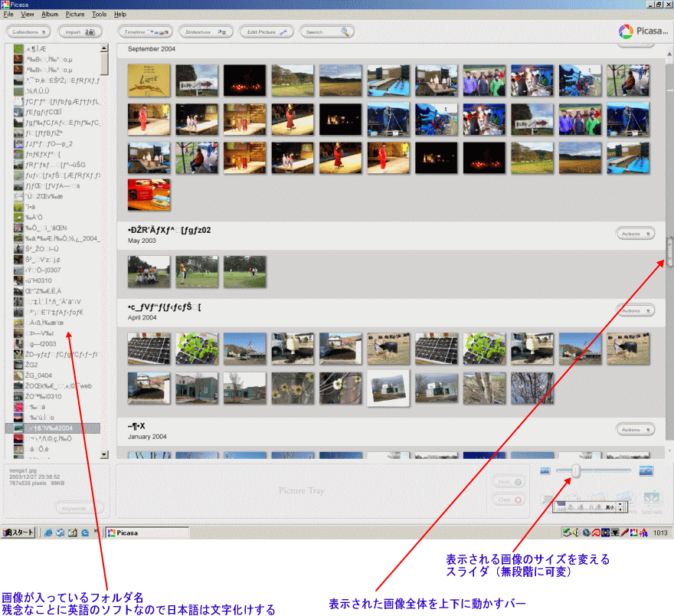Click the Import camera button

(80, 32)
